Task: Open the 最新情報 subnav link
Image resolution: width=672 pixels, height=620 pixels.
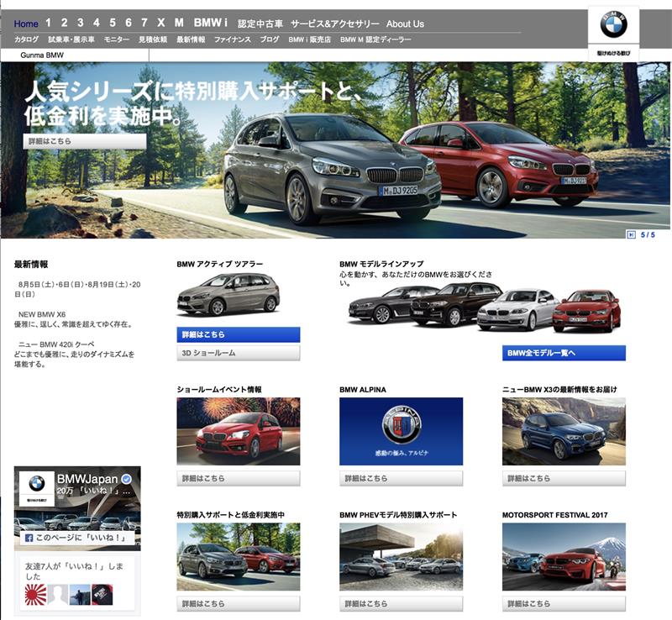Action: pyautogui.click(x=191, y=39)
